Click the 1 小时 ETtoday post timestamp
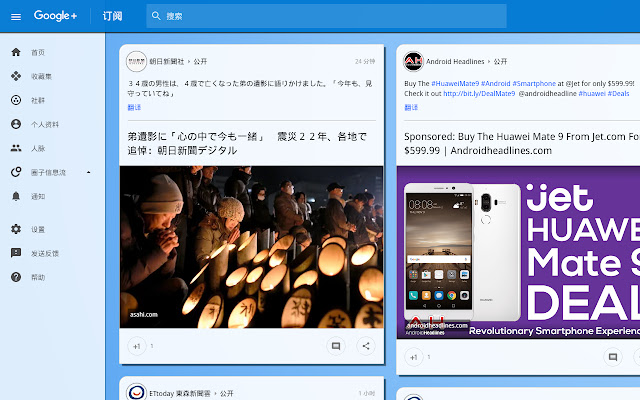640x400 pixels. pos(367,393)
